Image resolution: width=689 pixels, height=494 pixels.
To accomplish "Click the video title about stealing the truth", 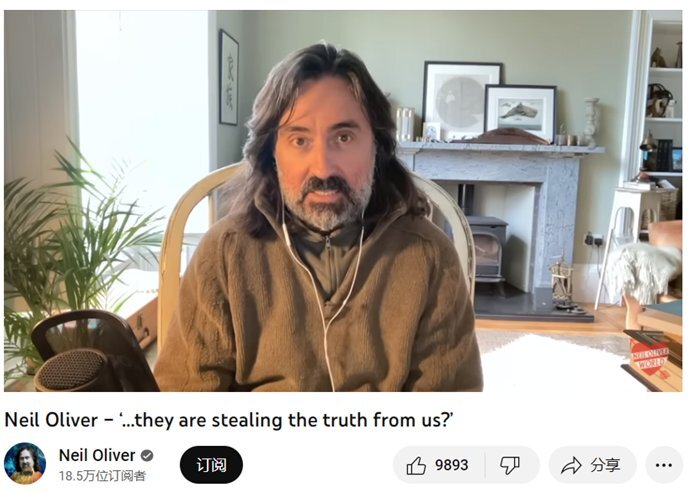I will pyautogui.click(x=228, y=420).
